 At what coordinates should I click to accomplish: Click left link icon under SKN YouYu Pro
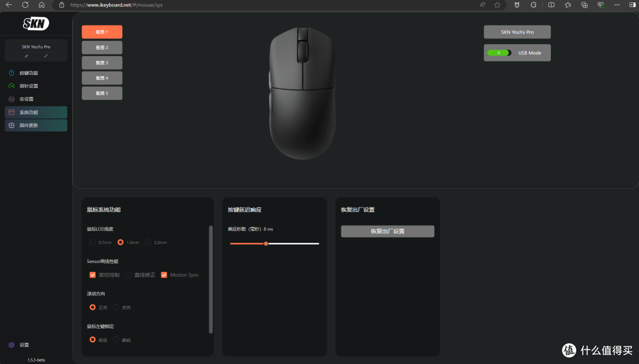pyautogui.click(x=27, y=56)
